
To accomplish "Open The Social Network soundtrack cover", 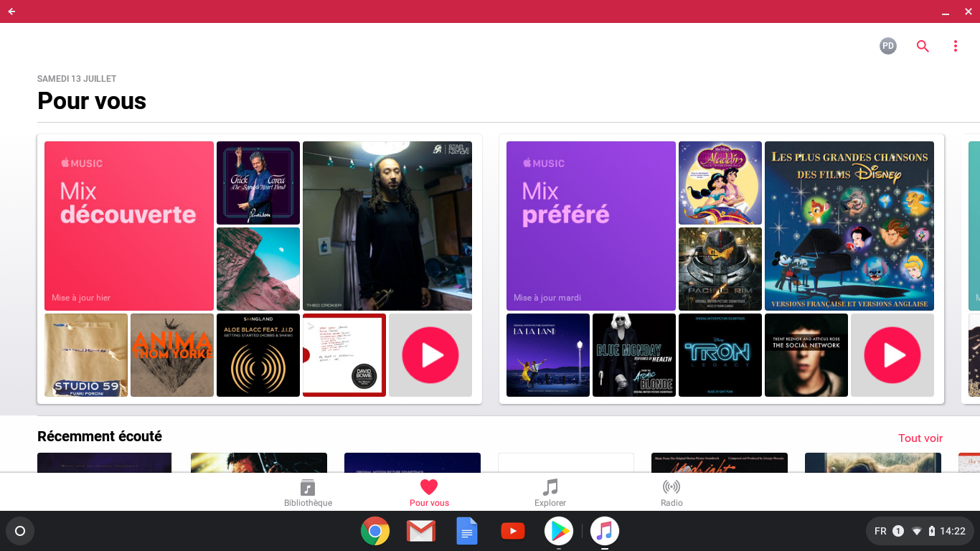I will click(806, 355).
